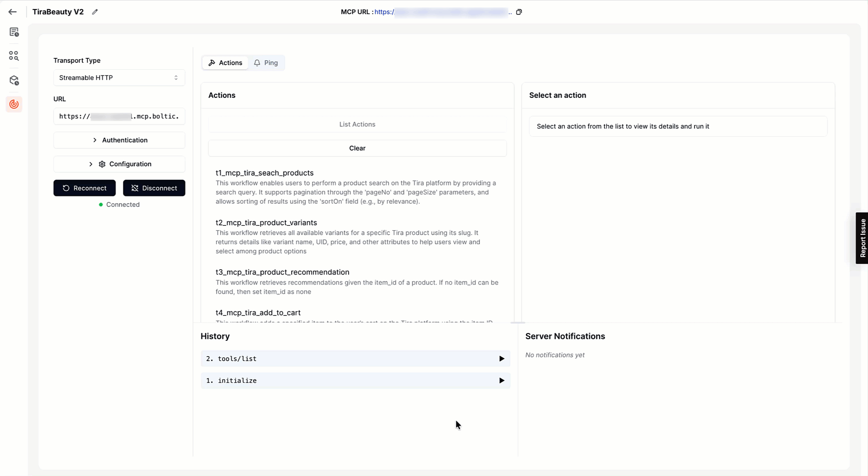
Task: Expand the initialize history entry arrow
Action: pyautogui.click(x=501, y=381)
